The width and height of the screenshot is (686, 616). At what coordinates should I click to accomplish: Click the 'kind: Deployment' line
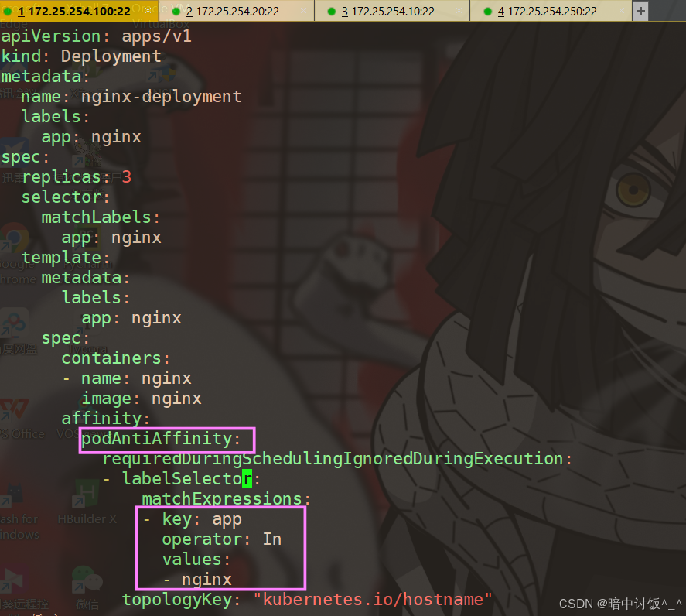click(x=81, y=56)
